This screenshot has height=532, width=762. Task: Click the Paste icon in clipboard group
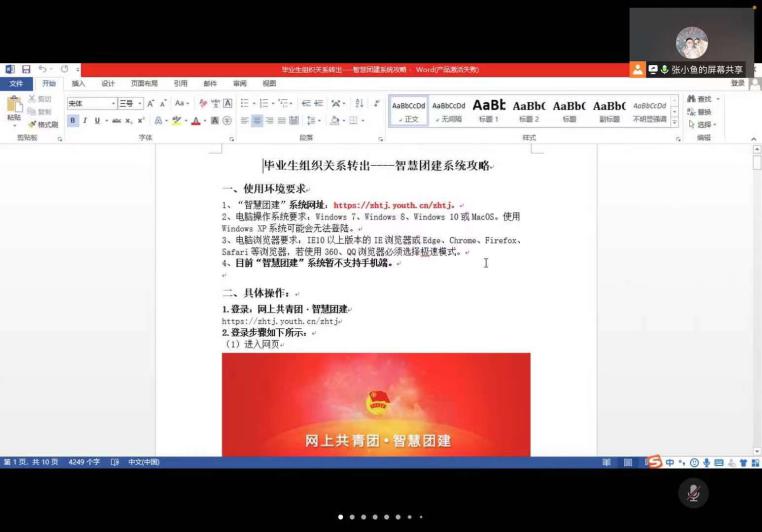pyautogui.click(x=14, y=108)
